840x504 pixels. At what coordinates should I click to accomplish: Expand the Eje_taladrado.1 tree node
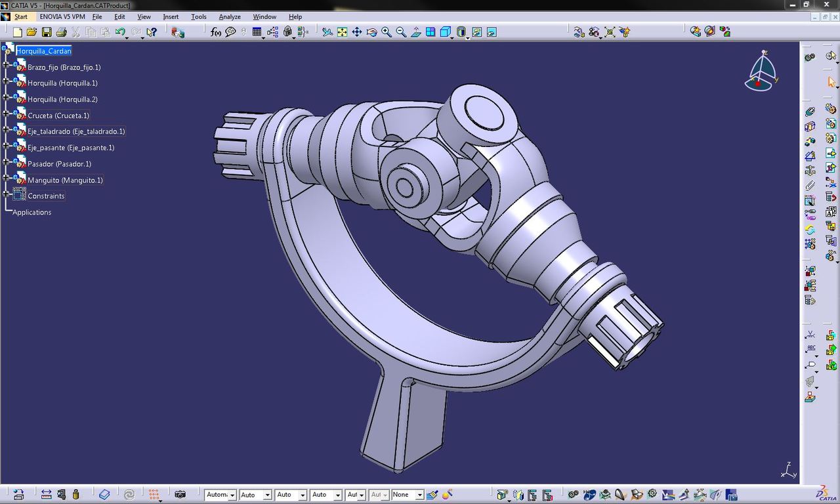6,129
